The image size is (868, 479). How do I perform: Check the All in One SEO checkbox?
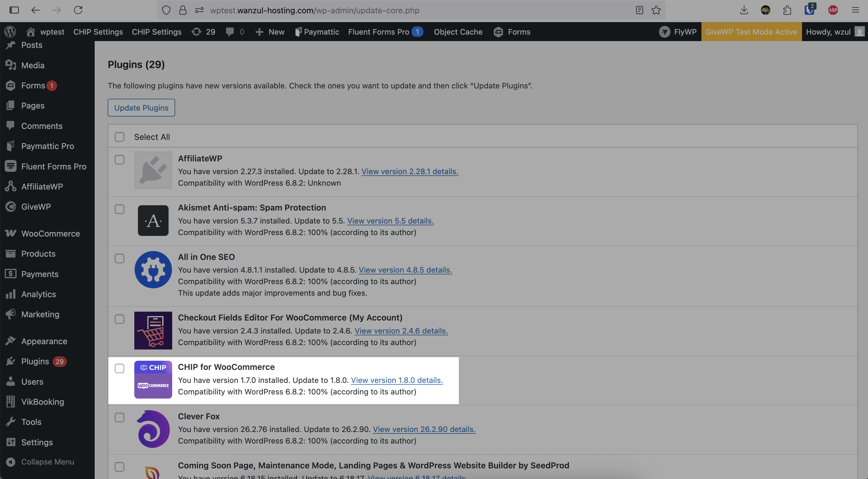[119, 258]
